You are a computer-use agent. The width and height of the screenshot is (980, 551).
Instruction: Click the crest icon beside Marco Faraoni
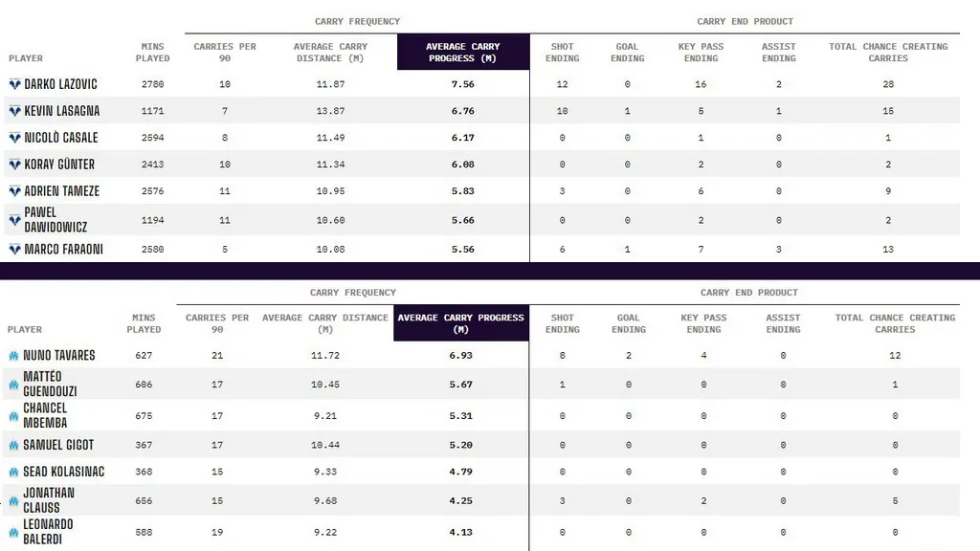[x=14, y=250]
